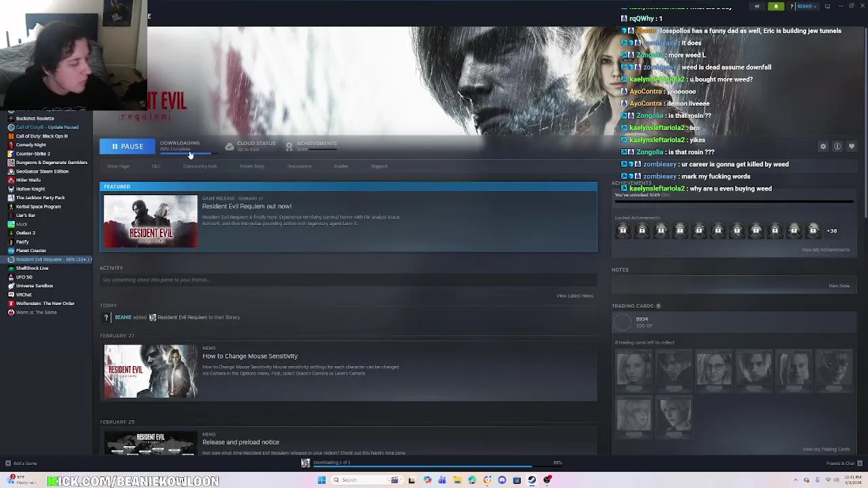Click the ShellShock Live icon
Image resolution: width=868 pixels, height=488 pixels.
[11, 268]
